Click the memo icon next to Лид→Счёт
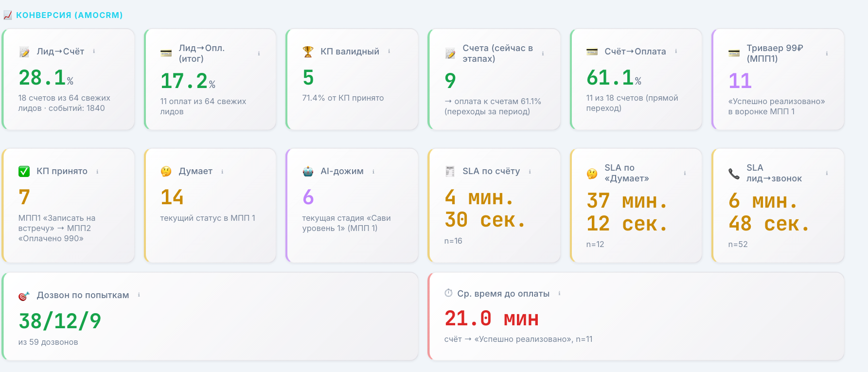The height and width of the screenshot is (372, 868). tap(24, 52)
